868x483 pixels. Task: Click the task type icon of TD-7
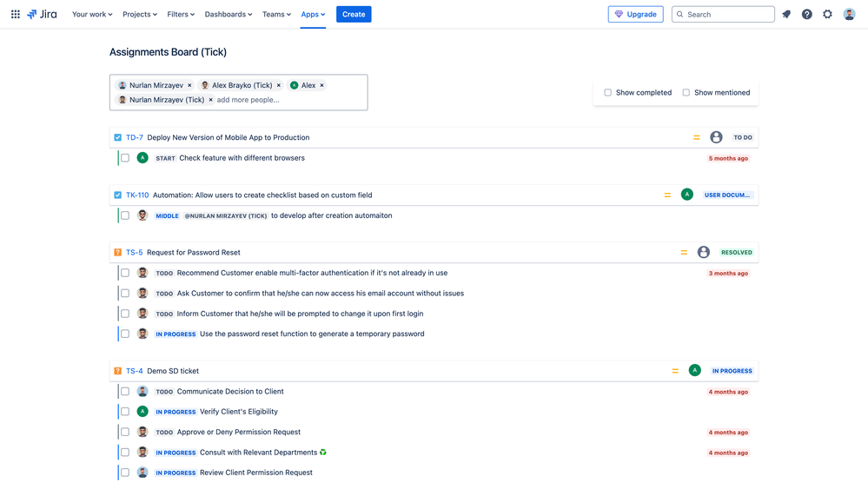click(117, 137)
